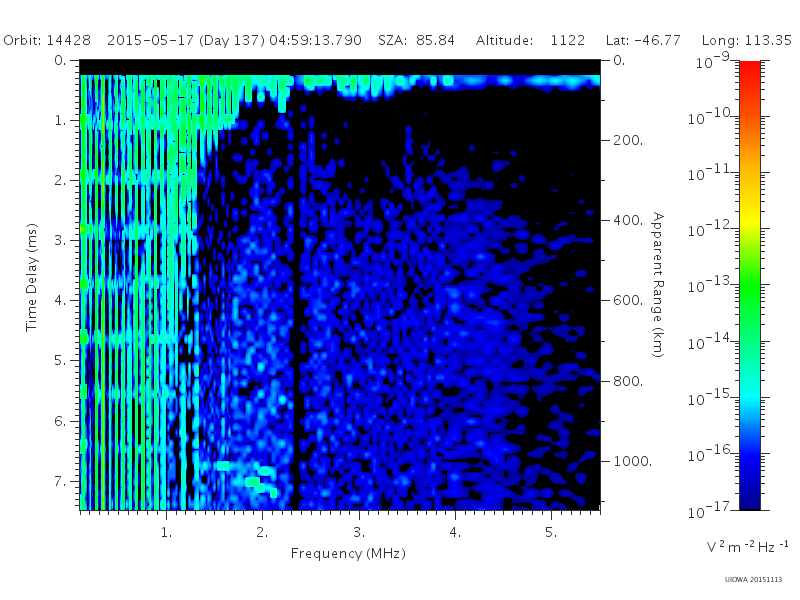Click the time delay tick label '2.'
This screenshot has height=600, width=800.
pos(61,181)
